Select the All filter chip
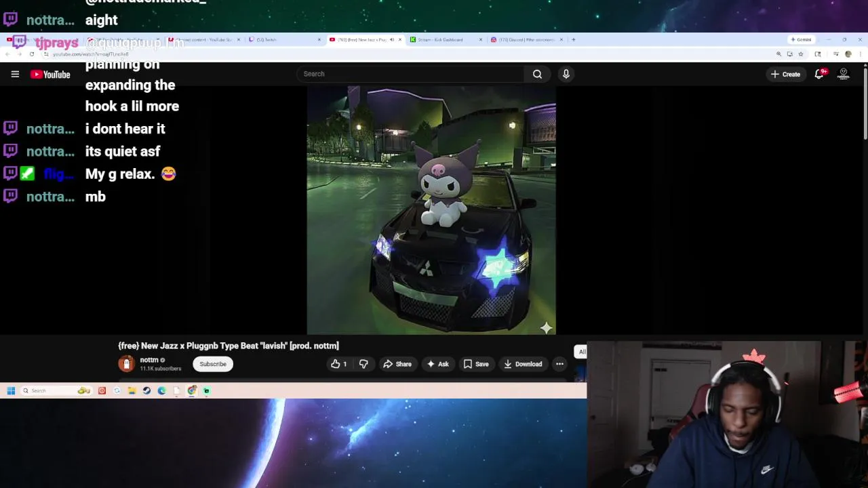 tap(581, 351)
